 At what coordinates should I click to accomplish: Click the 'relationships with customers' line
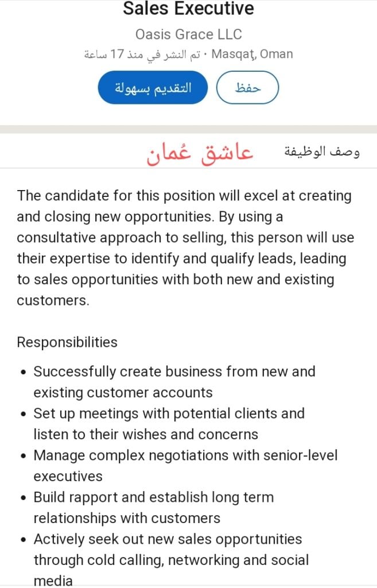pyautogui.click(x=127, y=518)
